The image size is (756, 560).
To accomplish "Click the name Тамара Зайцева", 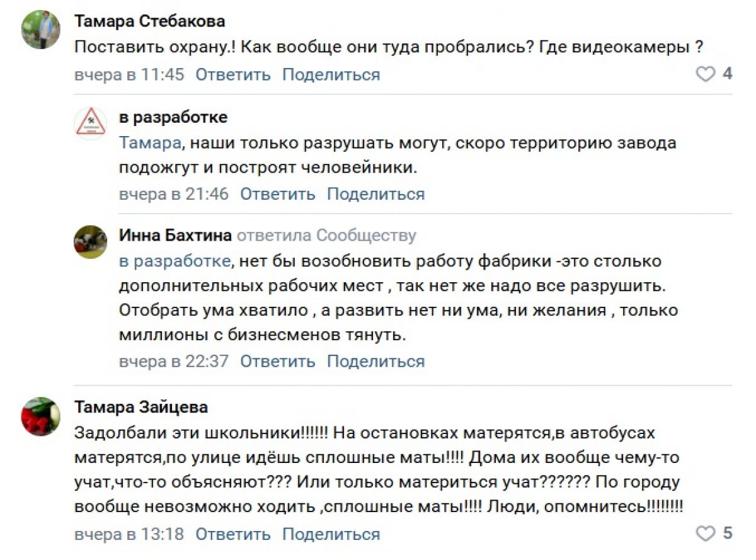I will (141, 407).
